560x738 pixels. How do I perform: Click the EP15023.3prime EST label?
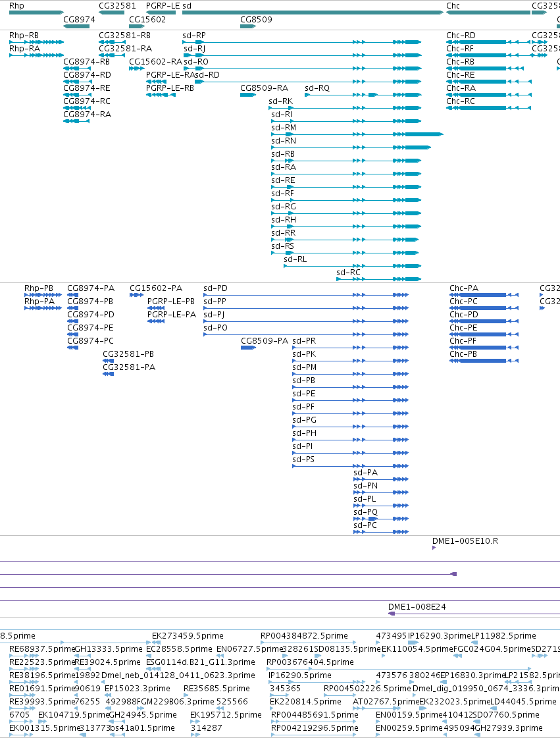coord(137,689)
